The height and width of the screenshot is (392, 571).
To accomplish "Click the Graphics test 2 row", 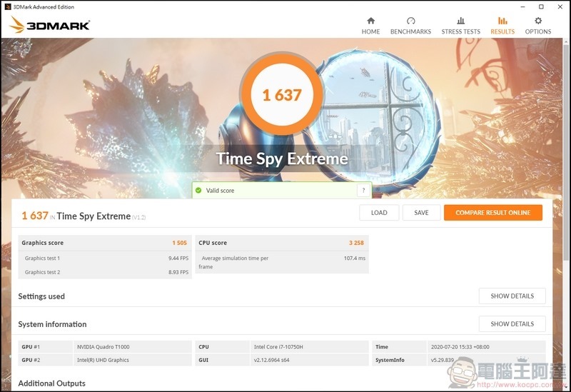I will click(x=105, y=272).
